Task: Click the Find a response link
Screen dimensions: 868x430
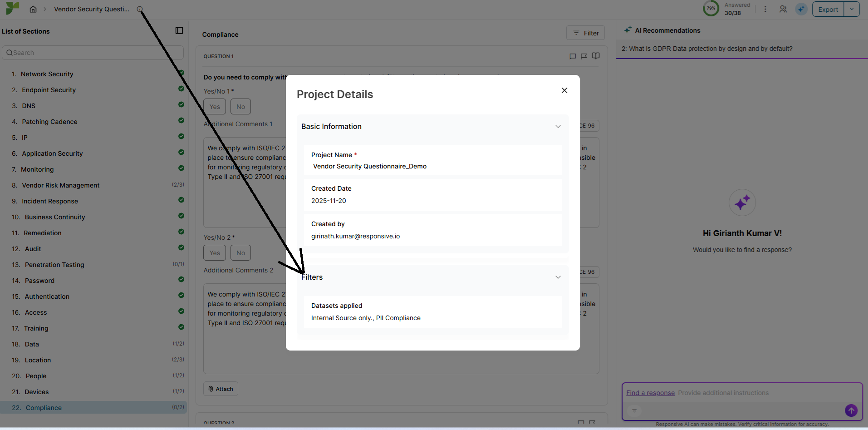Action: [x=650, y=393]
